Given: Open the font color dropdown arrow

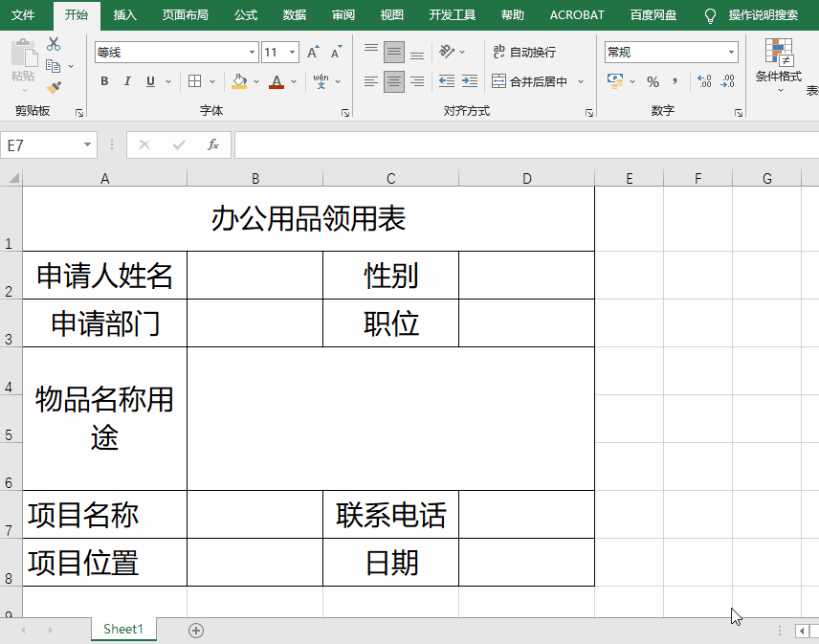Looking at the screenshot, I should [294, 81].
